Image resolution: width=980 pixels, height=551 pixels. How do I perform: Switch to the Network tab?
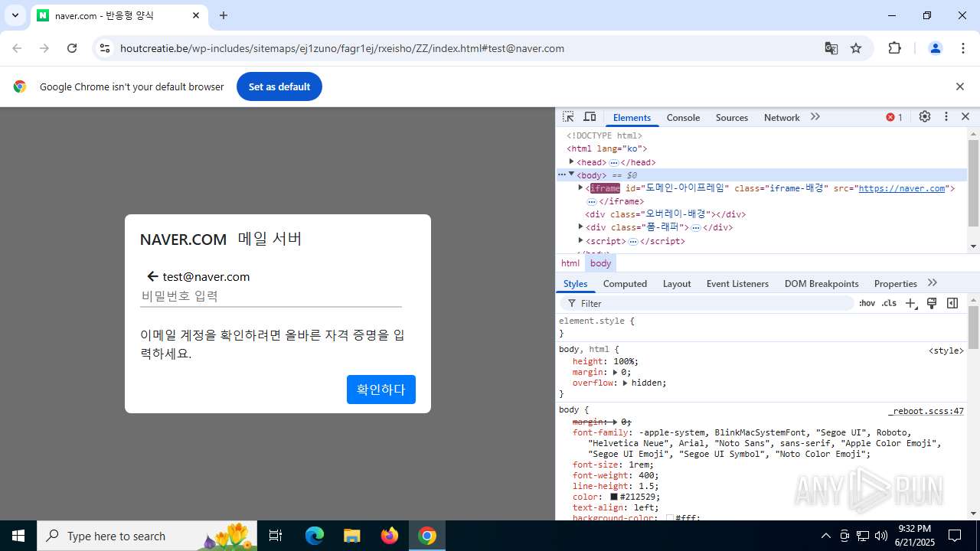(x=782, y=118)
